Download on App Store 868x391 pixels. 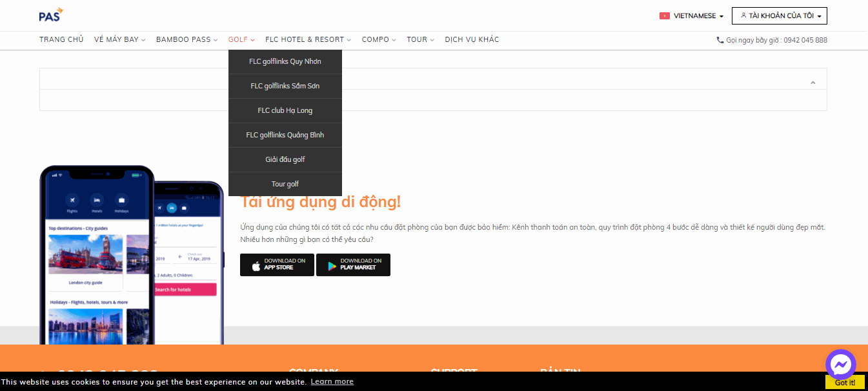pos(277,265)
